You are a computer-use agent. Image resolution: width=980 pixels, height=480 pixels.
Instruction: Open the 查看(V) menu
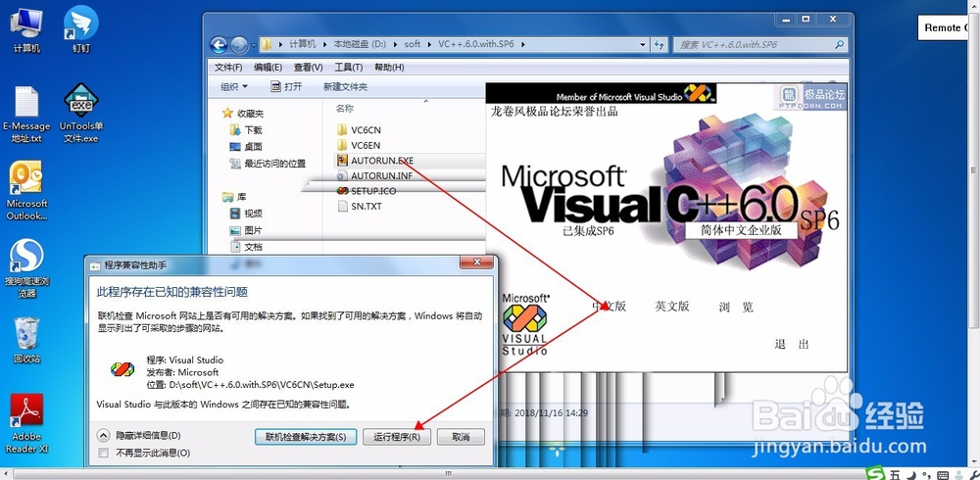pyautogui.click(x=308, y=67)
